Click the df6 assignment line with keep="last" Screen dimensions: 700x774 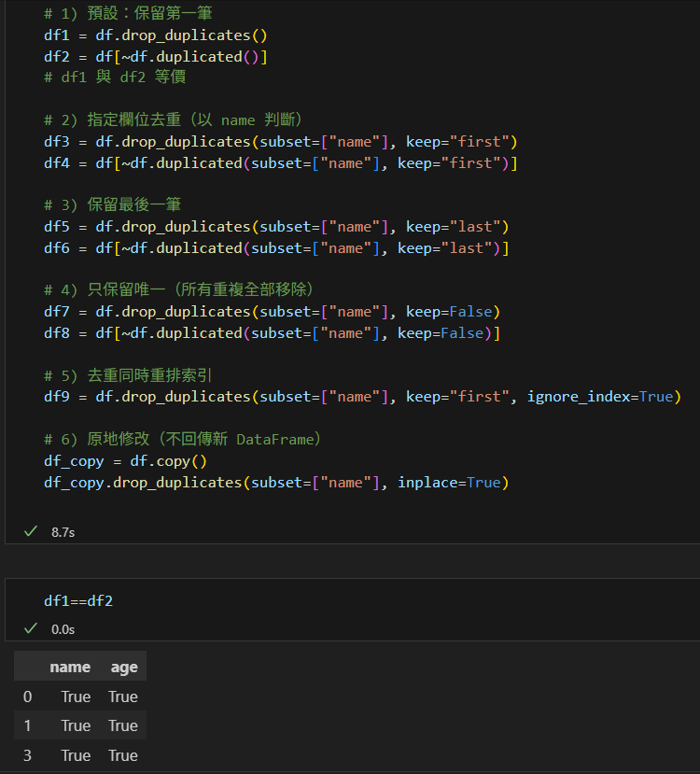pyautogui.click(x=276, y=248)
